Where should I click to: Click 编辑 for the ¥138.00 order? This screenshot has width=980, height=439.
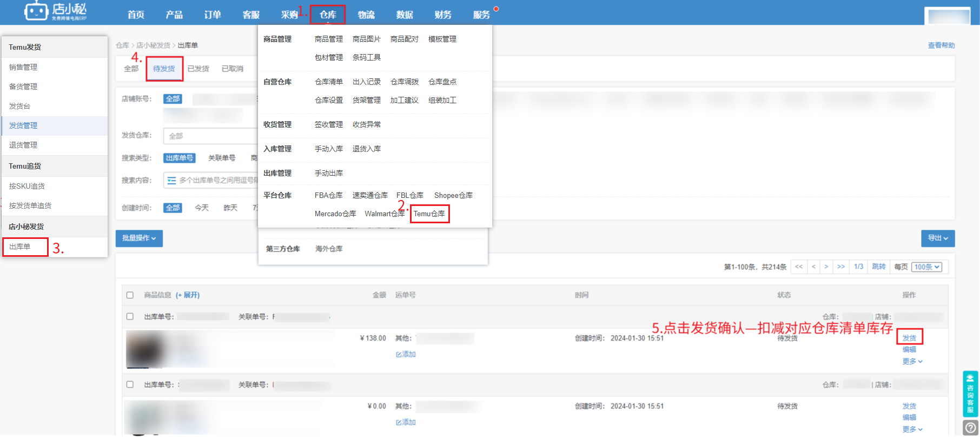[x=909, y=349]
